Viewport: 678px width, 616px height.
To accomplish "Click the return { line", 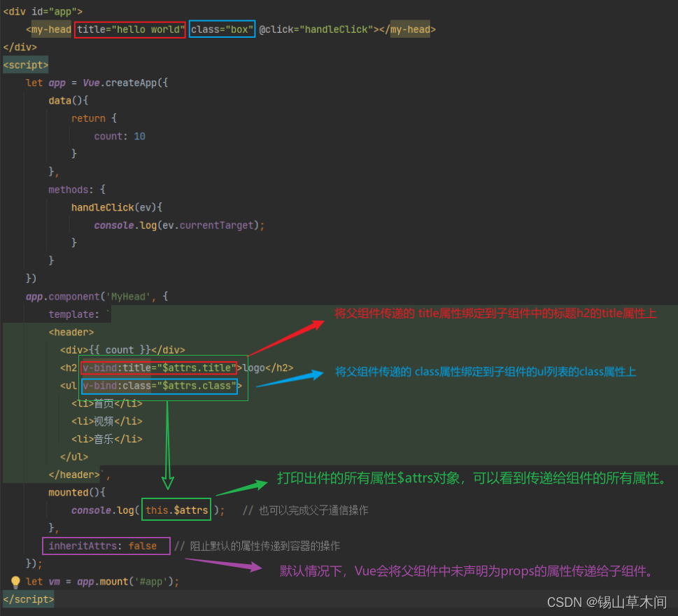I will pyautogui.click(x=94, y=118).
